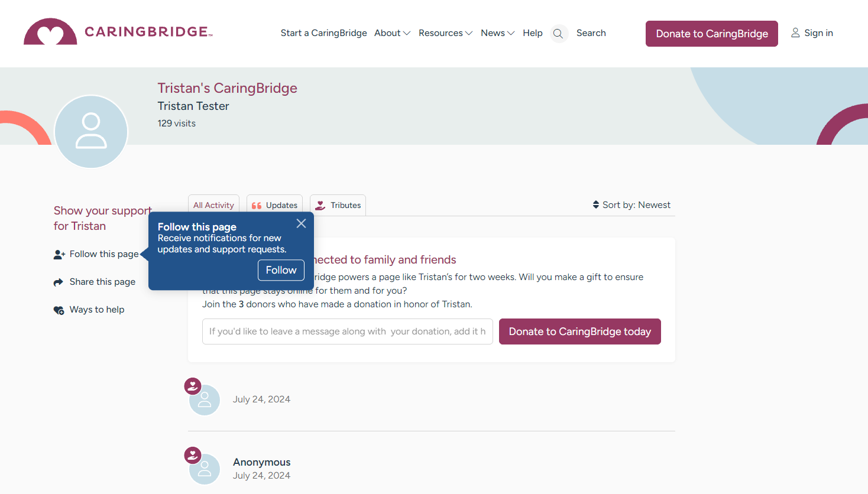The image size is (868, 494).
Task: Close the Follow this page popup
Action: tap(301, 223)
